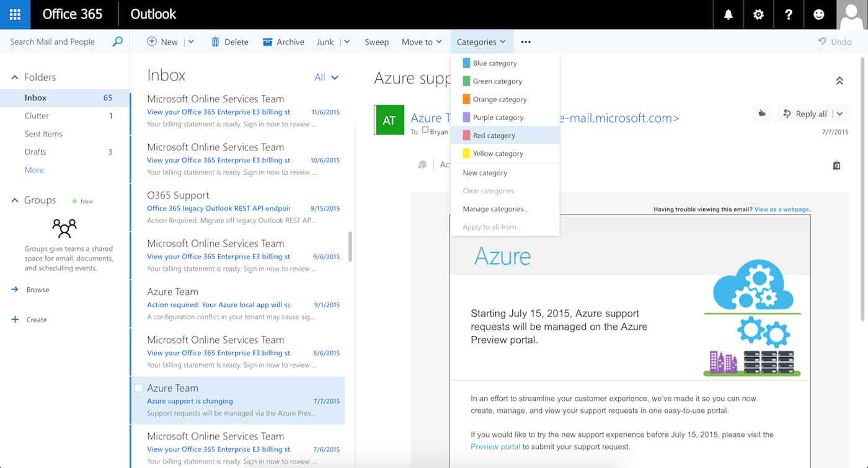This screenshot has width=868, height=468.
Task: Open the Inbox folder
Action: point(64,98)
